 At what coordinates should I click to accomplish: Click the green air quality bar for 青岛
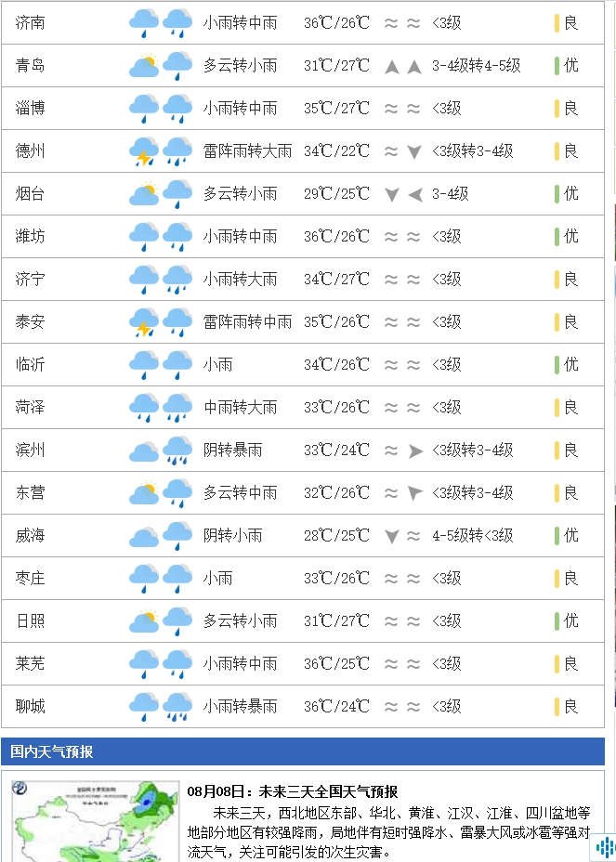coord(557,65)
